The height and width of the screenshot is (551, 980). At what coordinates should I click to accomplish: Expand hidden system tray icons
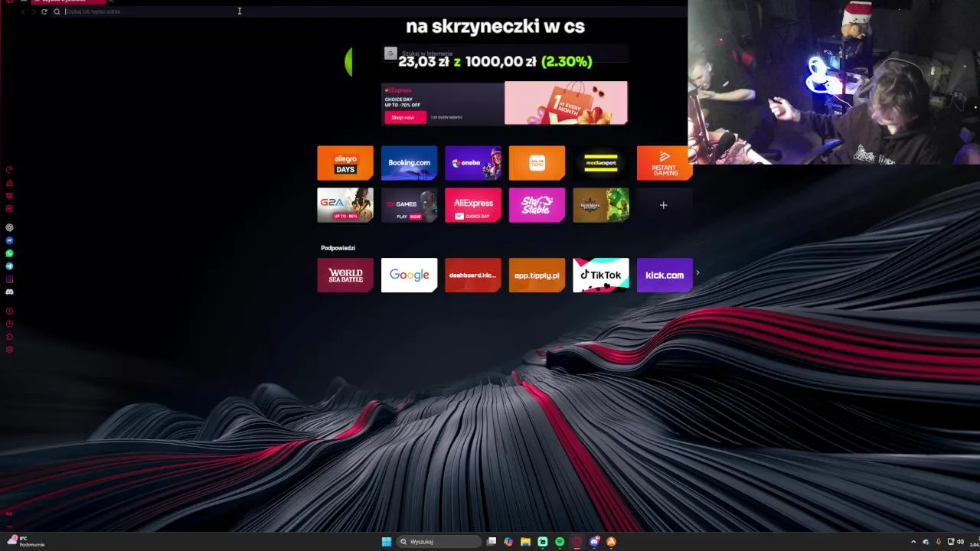913,542
